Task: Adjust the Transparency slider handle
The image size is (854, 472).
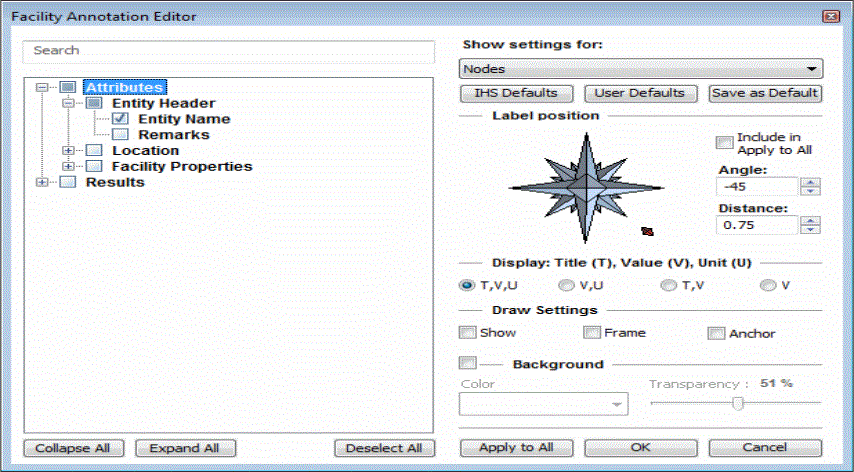Action: pyautogui.click(x=738, y=403)
